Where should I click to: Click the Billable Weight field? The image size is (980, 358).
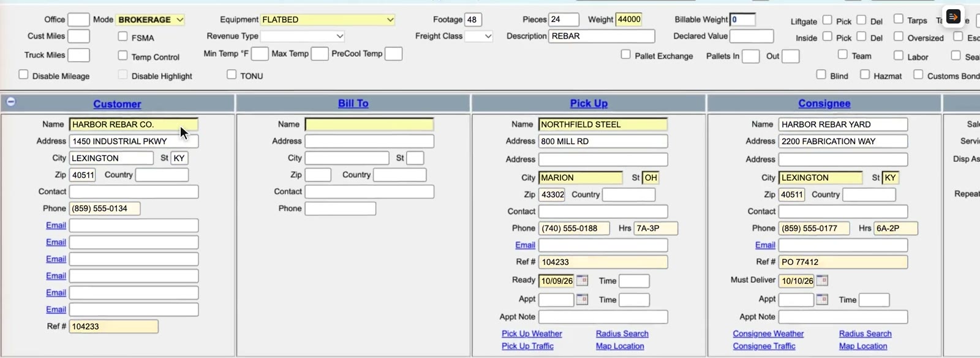point(742,20)
